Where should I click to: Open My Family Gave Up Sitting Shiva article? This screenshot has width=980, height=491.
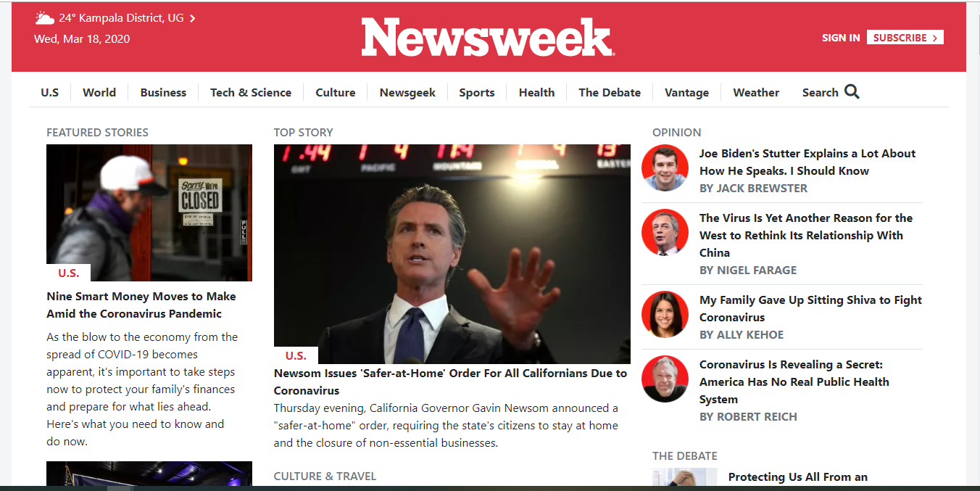click(810, 308)
